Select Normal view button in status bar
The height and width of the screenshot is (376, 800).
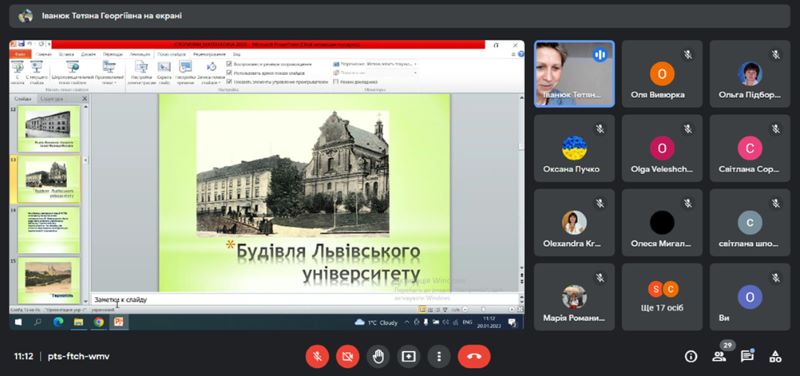[x=422, y=310]
